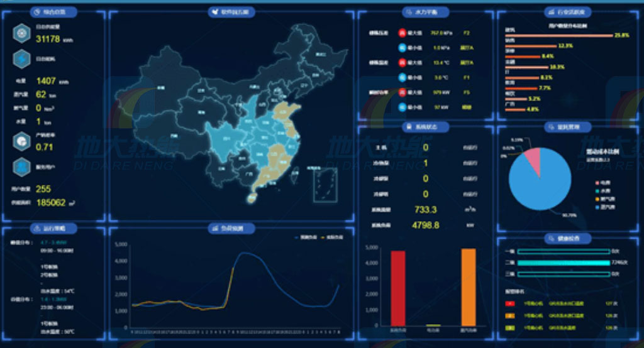
Task: Open the 系统状态 panel header
Action: pos(426,126)
